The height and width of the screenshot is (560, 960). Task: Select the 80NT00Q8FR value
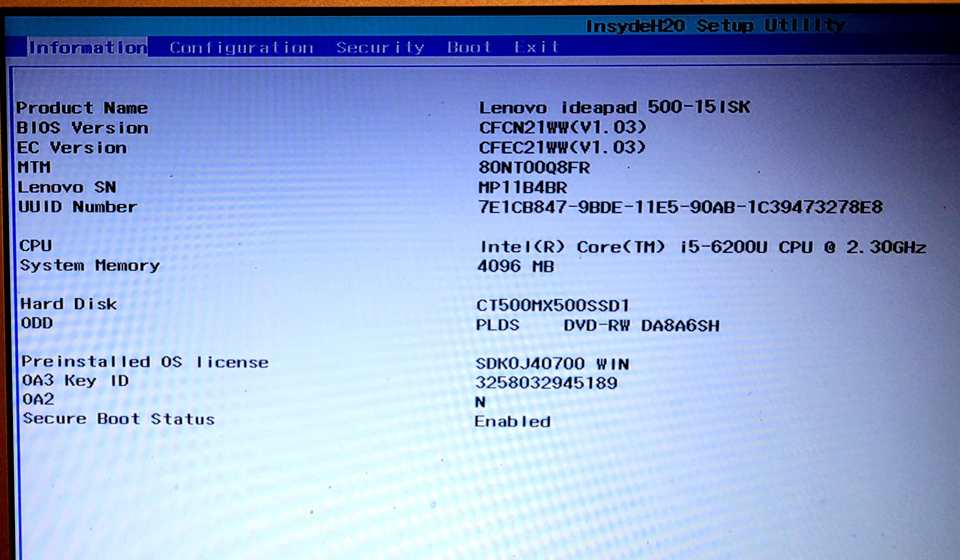point(534,167)
